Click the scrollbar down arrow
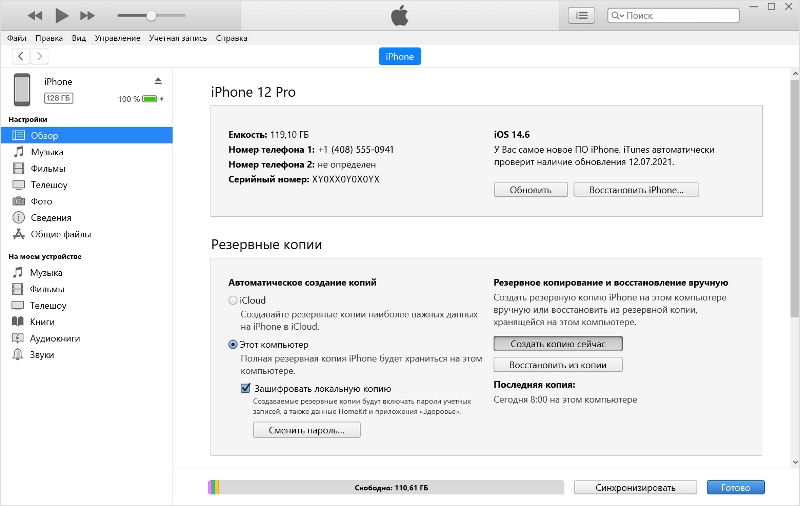This screenshot has height=506, width=800. (x=795, y=462)
